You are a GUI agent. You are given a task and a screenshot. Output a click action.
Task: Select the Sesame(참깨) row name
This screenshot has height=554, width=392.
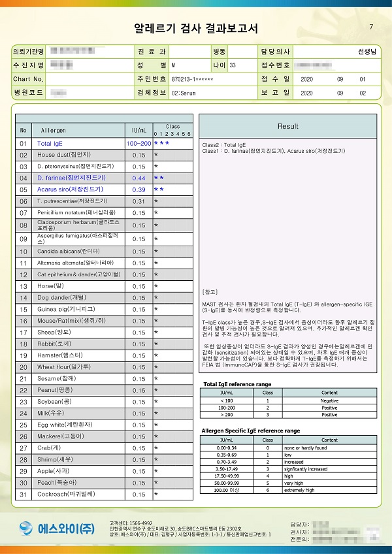(x=57, y=379)
